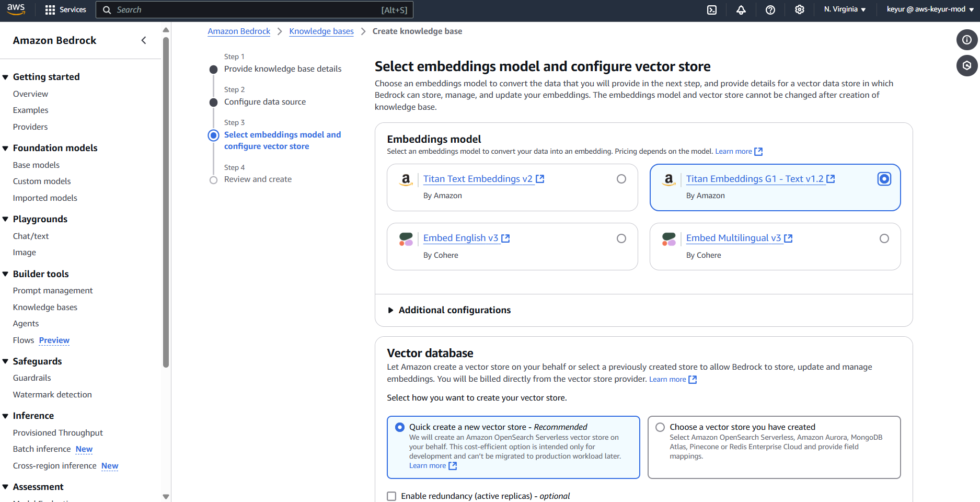Go to Step 2 Configure data source

tap(265, 102)
